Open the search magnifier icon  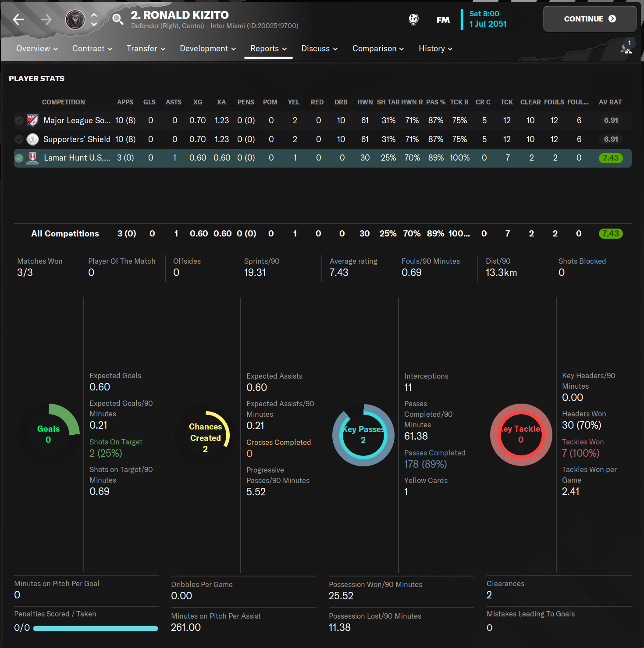117,19
